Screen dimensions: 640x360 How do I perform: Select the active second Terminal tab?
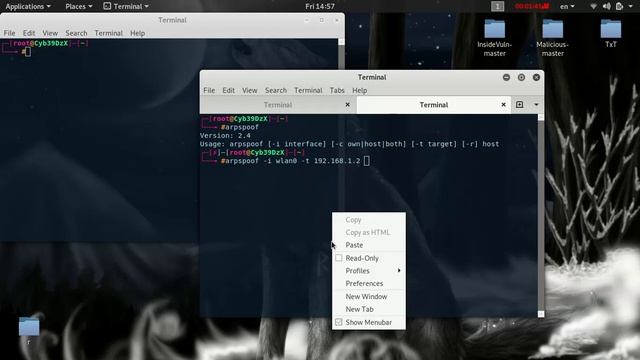click(x=433, y=105)
